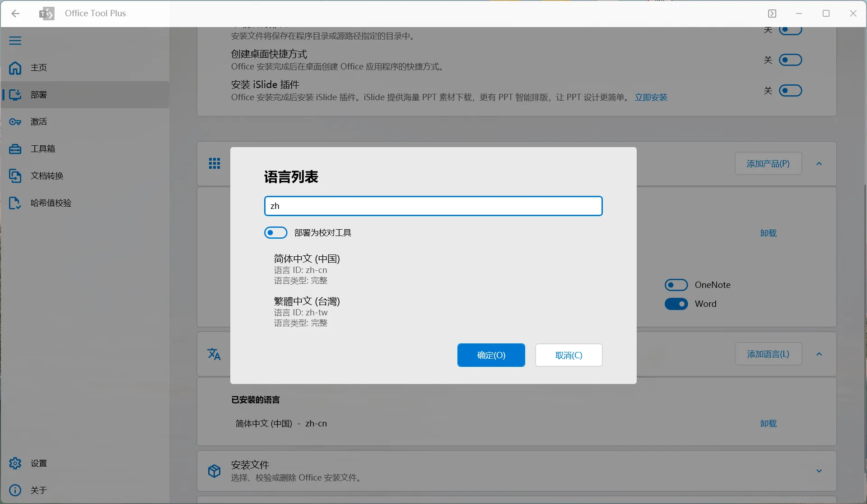The width and height of the screenshot is (867, 504).
Task: Toggle 部署为校对工具 switch in dialog
Action: (x=275, y=232)
